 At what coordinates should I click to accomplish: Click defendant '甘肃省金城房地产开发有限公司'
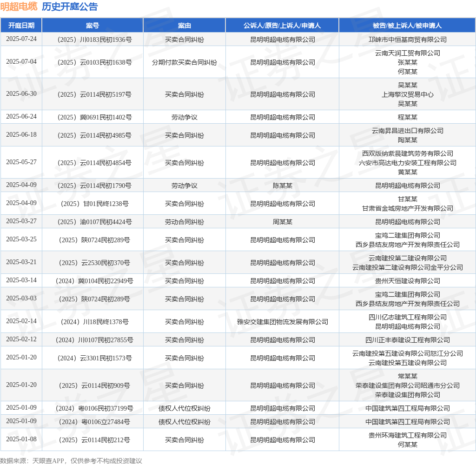point(407,208)
